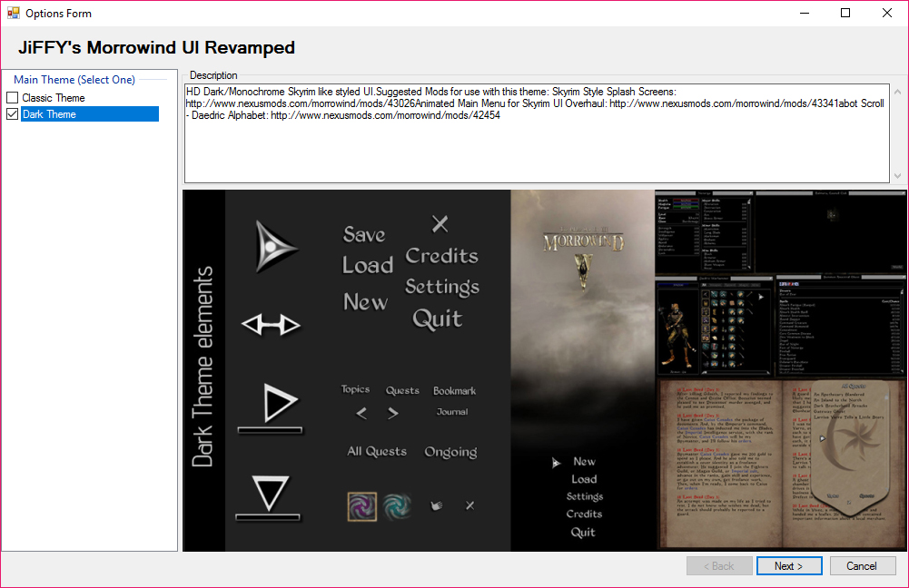Image resolution: width=909 pixels, height=588 pixels.
Task: Click the Description scrollbar up arrow
Action: tap(897, 93)
